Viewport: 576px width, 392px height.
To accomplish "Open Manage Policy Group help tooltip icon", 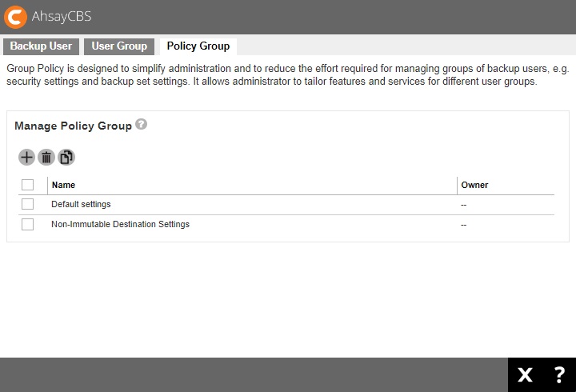I will (x=141, y=124).
